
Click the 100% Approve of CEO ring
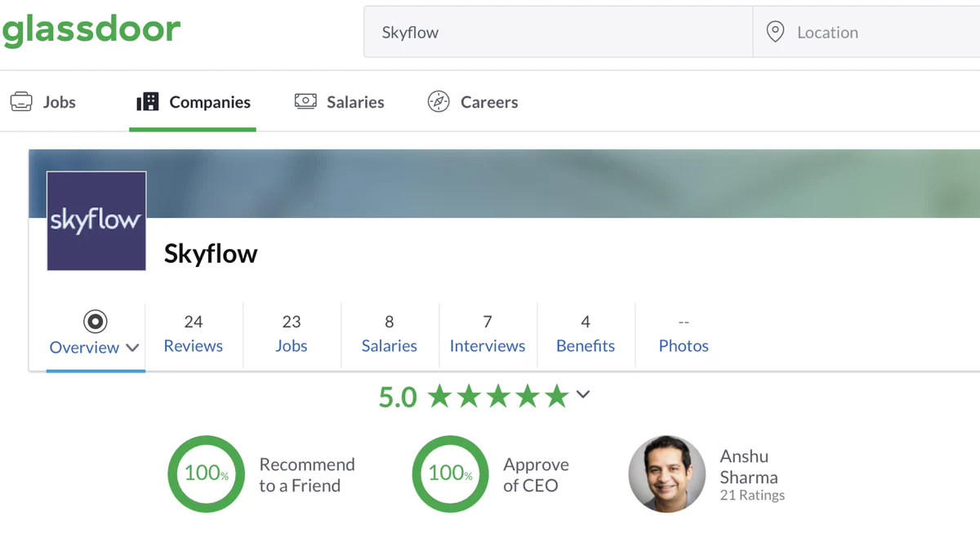coord(450,474)
